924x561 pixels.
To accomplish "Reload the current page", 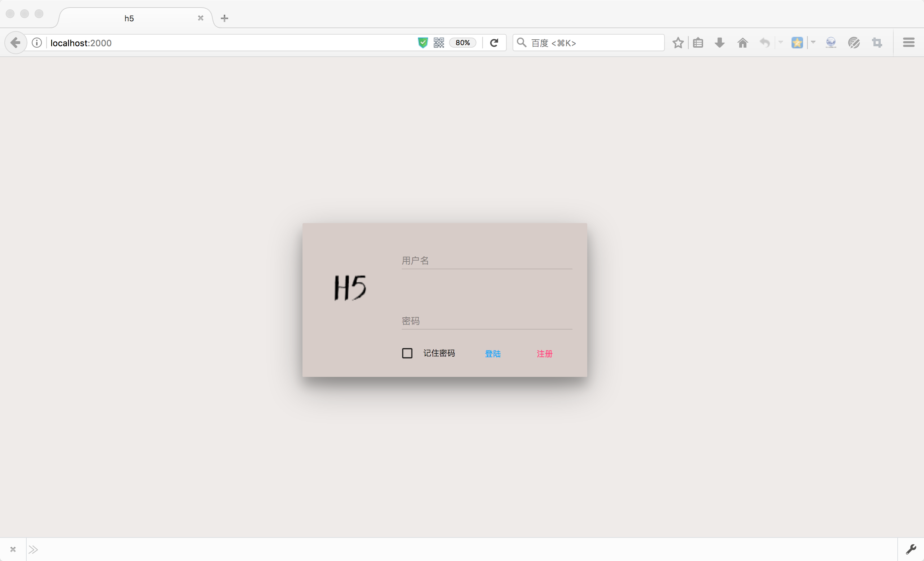I will click(494, 42).
